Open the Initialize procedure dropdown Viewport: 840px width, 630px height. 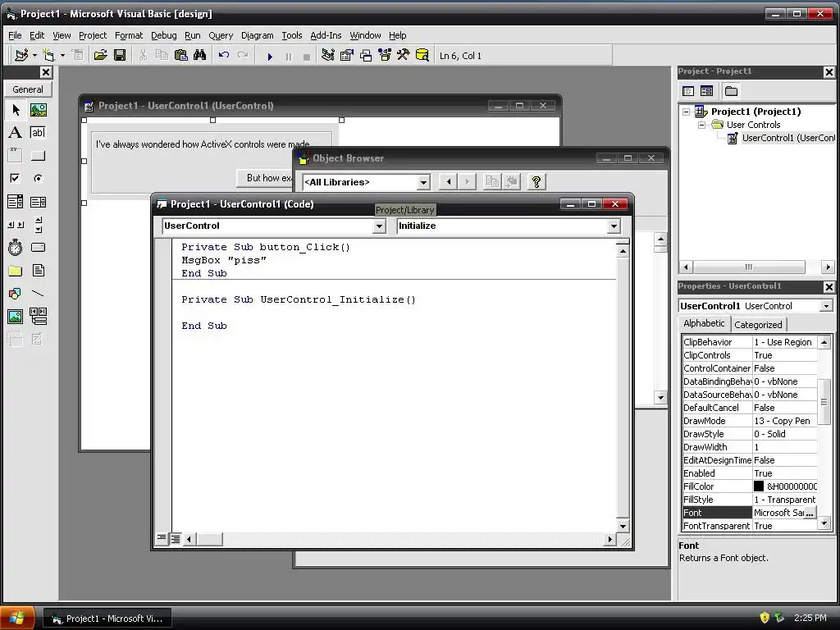click(614, 226)
